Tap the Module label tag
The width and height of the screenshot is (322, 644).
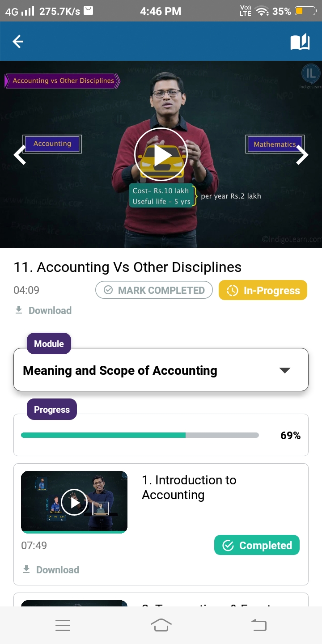coord(49,343)
